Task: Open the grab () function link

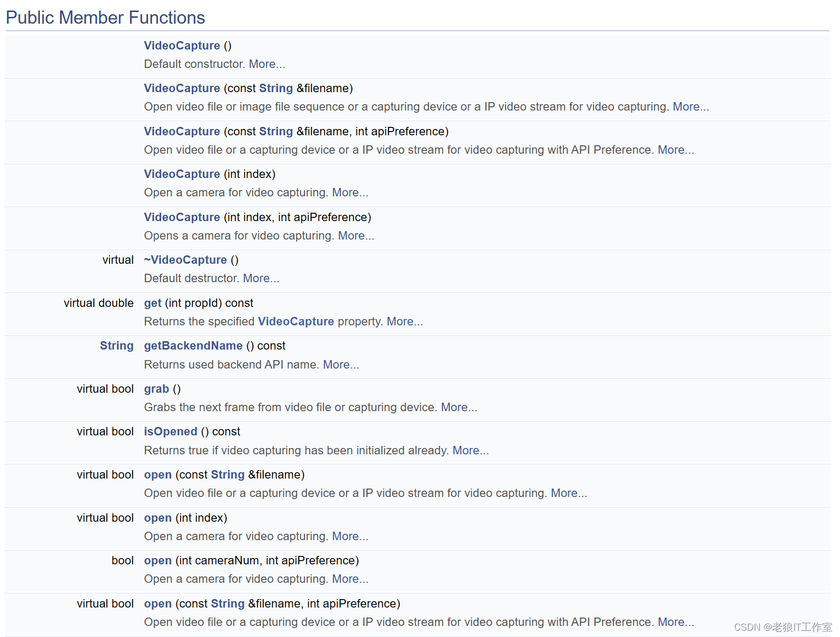Action: tap(156, 389)
